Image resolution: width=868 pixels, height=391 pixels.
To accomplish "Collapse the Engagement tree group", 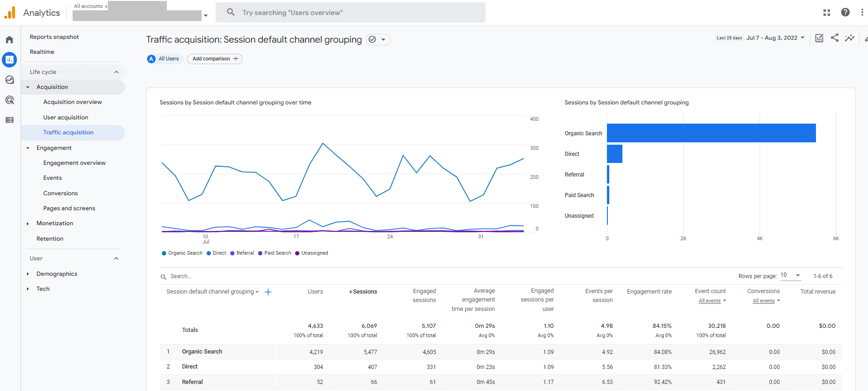I will pyautogui.click(x=28, y=148).
